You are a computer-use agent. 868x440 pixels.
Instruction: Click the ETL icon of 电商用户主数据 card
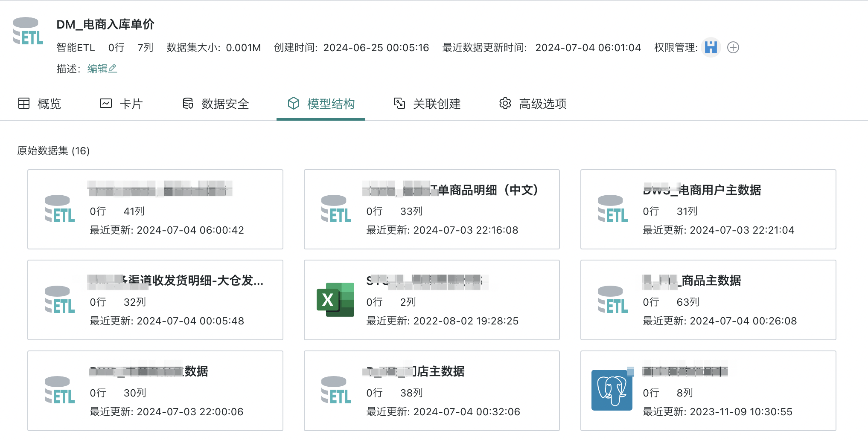pos(612,209)
